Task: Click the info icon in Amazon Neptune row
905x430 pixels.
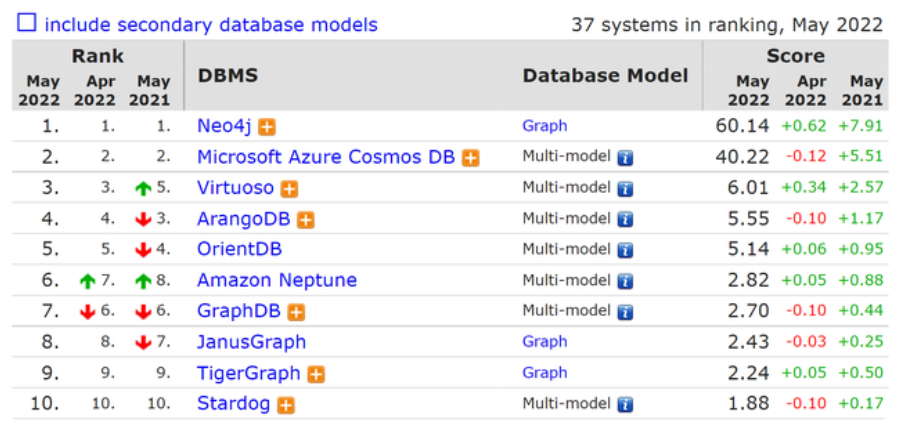Action: click(x=625, y=281)
